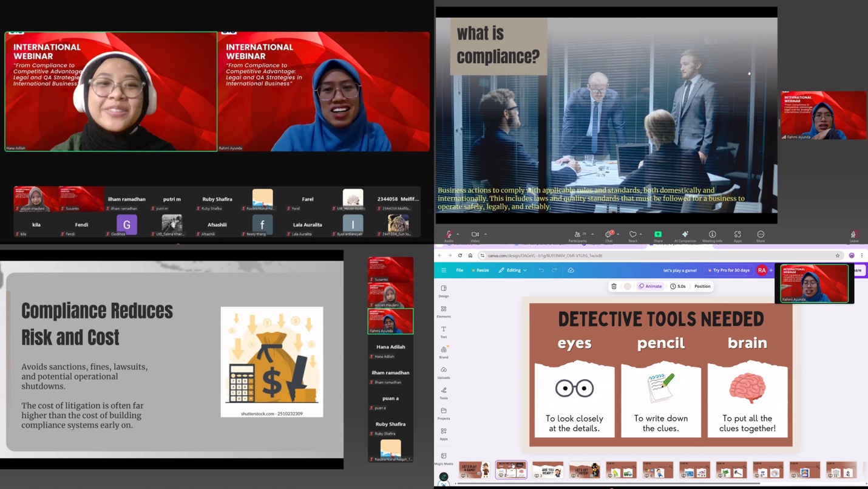Open the beige background color swatch
Image resolution: width=868 pixels, height=489 pixels.
pyautogui.click(x=628, y=286)
